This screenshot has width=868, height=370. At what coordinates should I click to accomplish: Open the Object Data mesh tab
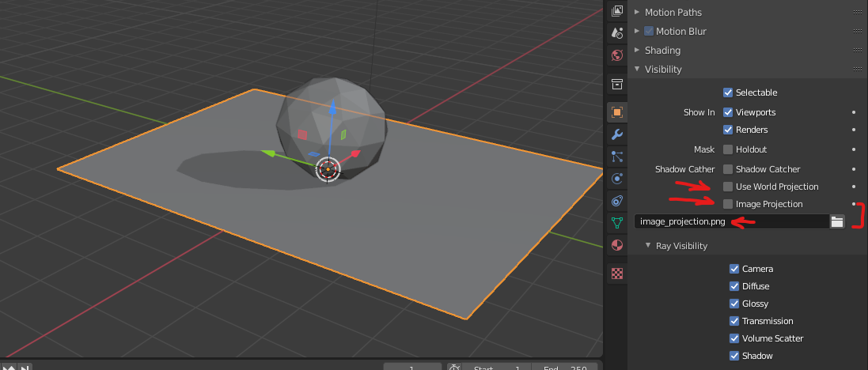616,223
